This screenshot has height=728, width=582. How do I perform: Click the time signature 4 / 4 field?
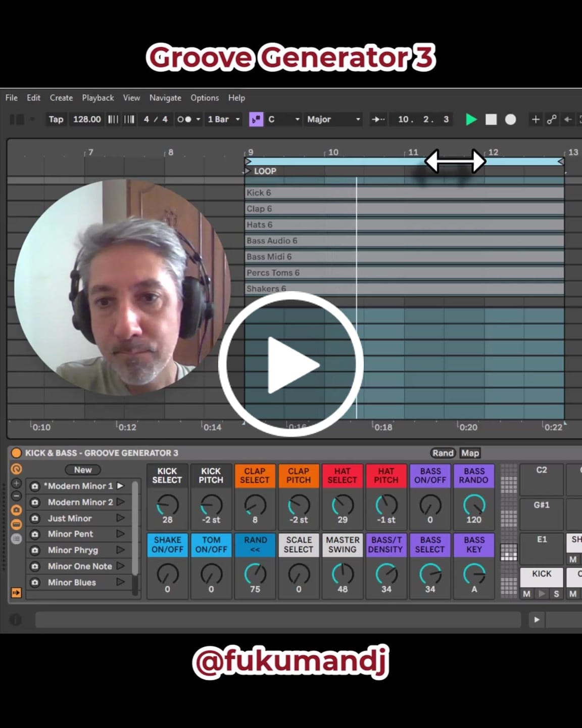point(156,119)
